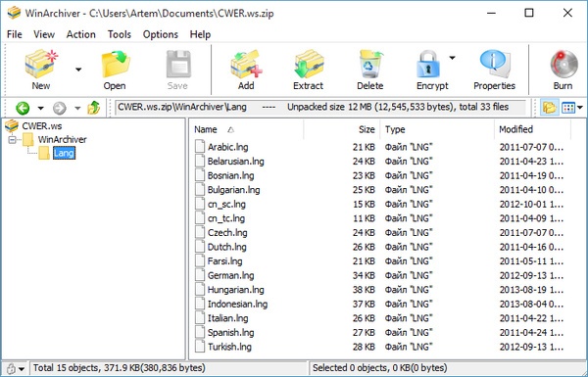
Task: Open the Action menu
Action: point(80,34)
